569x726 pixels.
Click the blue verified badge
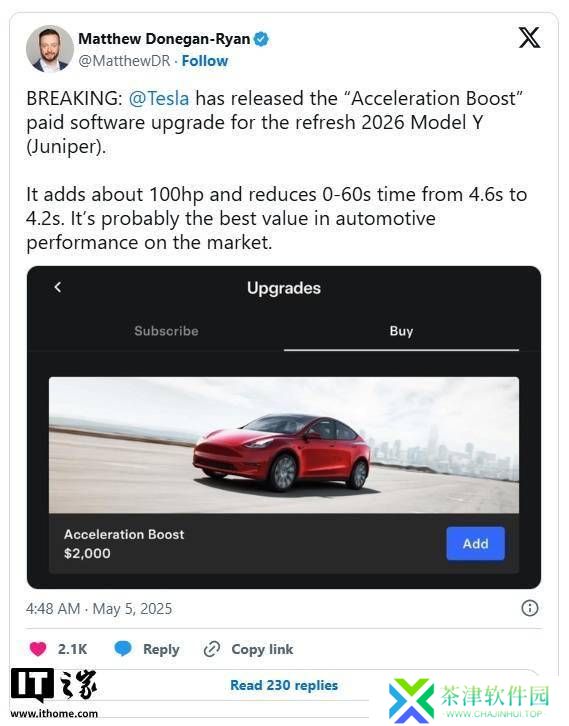pyautogui.click(x=261, y=39)
